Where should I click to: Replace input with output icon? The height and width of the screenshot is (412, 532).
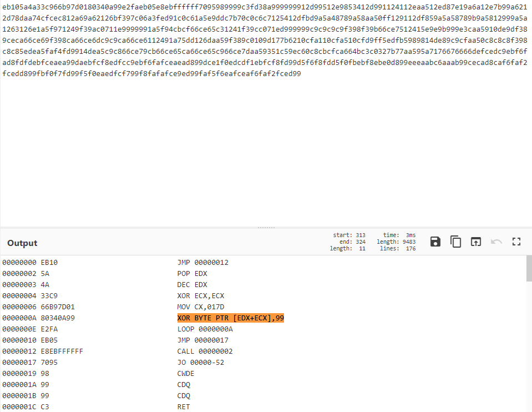(476, 242)
